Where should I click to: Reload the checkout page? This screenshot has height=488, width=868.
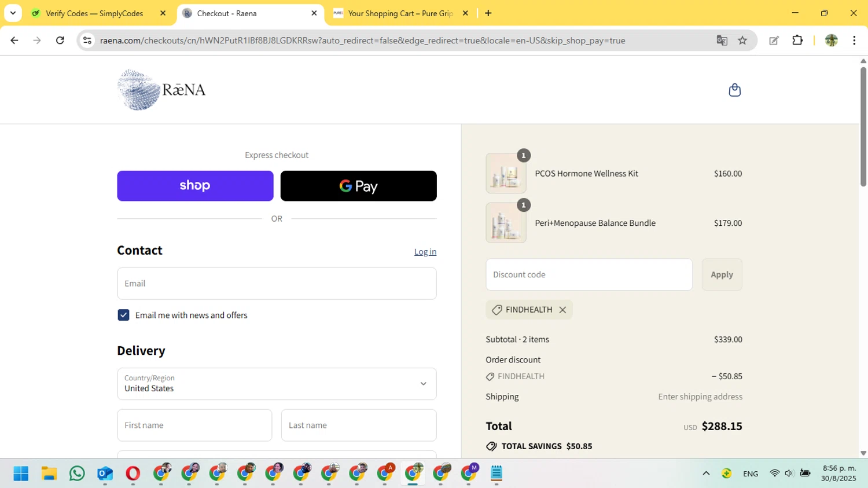coord(60,41)
